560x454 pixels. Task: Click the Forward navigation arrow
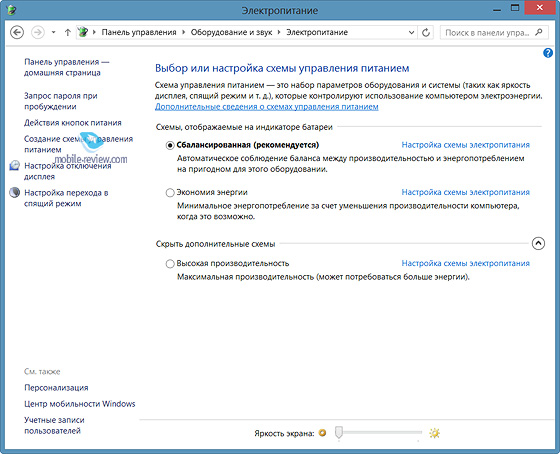38,33
